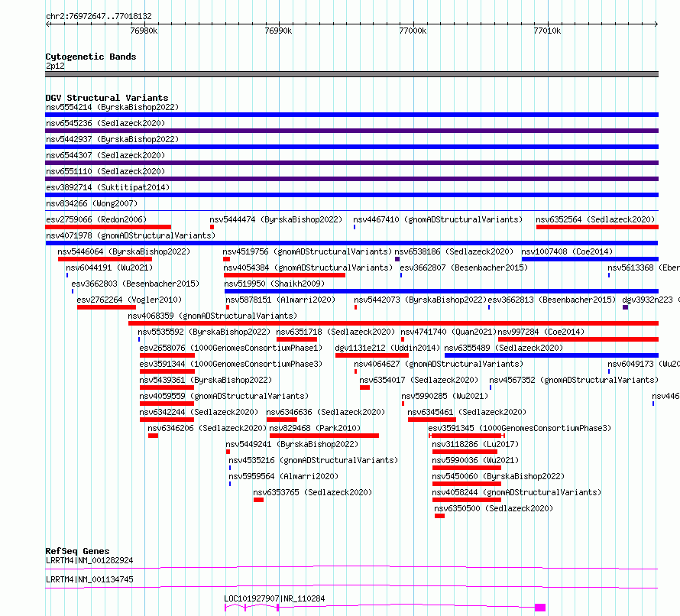Select esv3892714 (Suktitipat2014) variant
The height and width of the screenshot is (616, 680).
click(x=108, y=187)
